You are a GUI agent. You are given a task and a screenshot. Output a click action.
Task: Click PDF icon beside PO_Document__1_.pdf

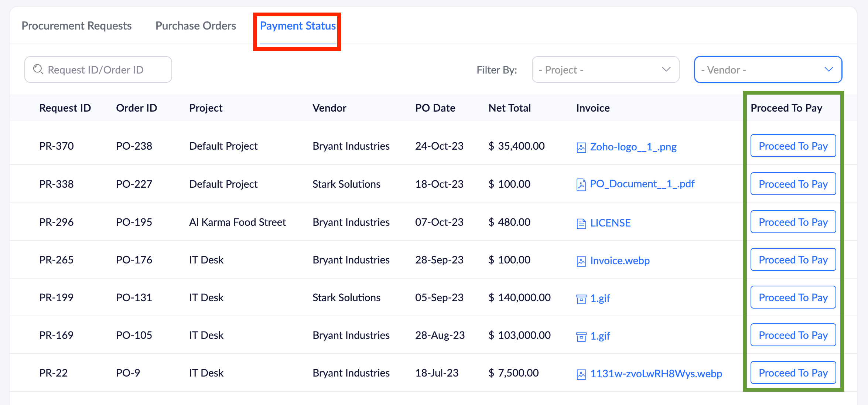click(581, 184)
